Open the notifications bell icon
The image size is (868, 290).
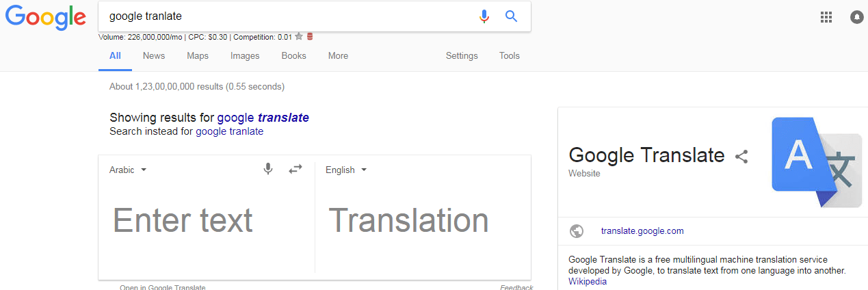pyautogui.click(x=856, y=18)
